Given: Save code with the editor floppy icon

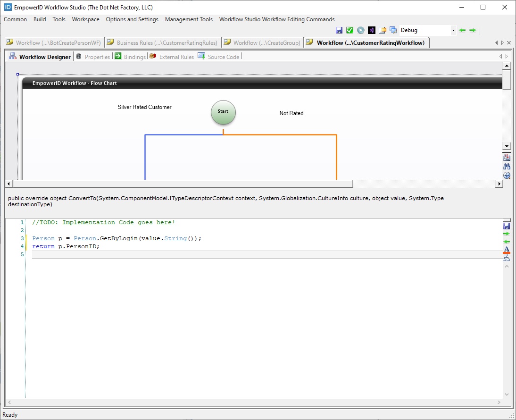Looking at the screenshot, I should [x=507, y=226].
